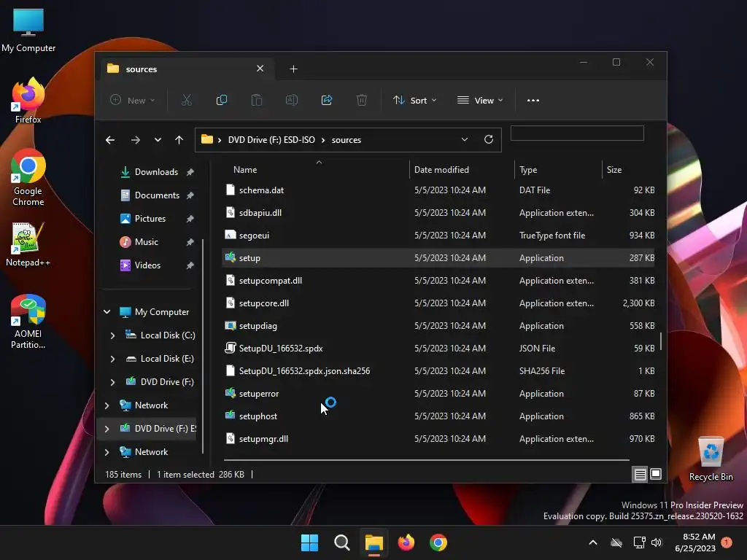
Task: Select the My Computer desktop icon
Action: pos(28,30)
